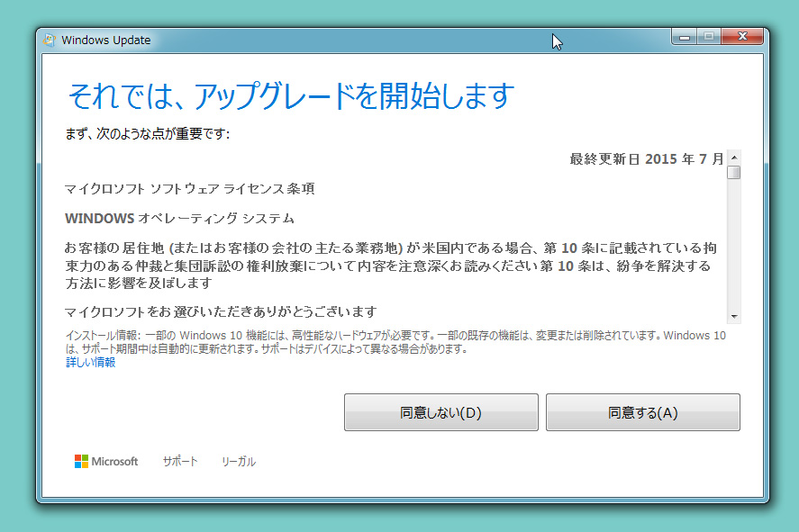Open the 詳しい情報 more info link

pos(91,363)
